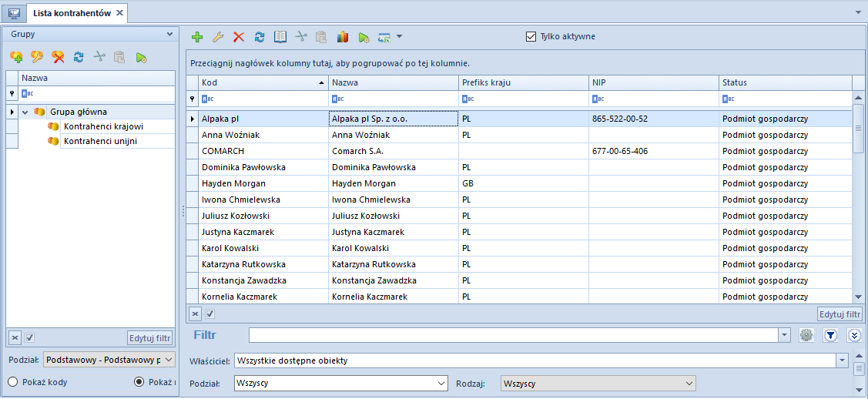Screen dimensions: 868x399
Task: Click the Kod column filter row field
Action: [263, 99]
